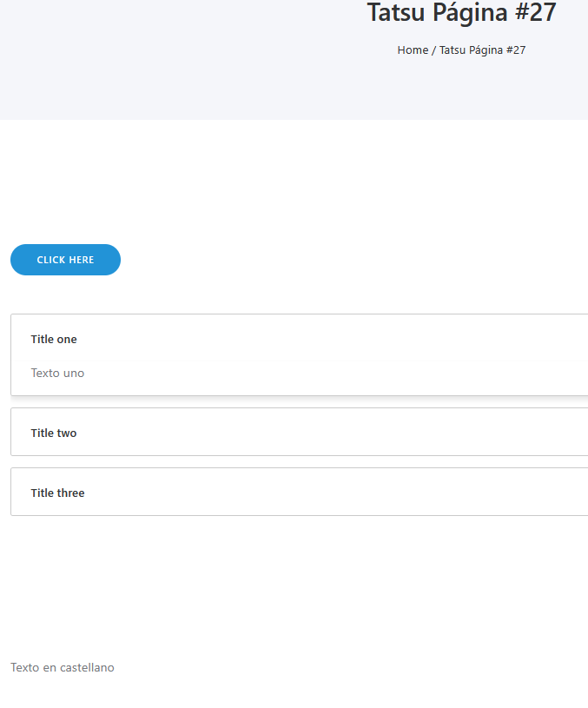The height and width of the screenshot is (708, 588).
Task: Click the word HERE on the blue button
Action: pyautogui.click(x=81, y=261)
